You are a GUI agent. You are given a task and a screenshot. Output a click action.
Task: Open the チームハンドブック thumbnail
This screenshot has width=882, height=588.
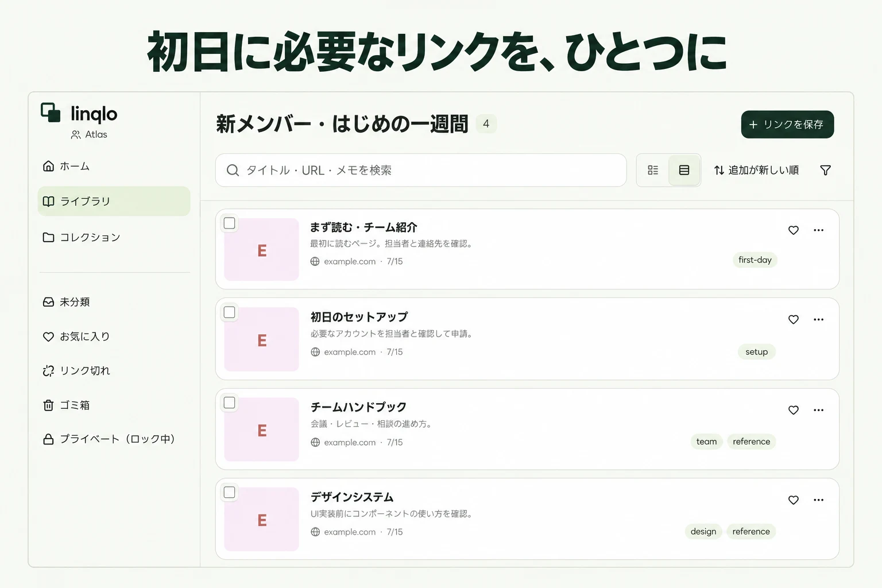pos(262,430)
